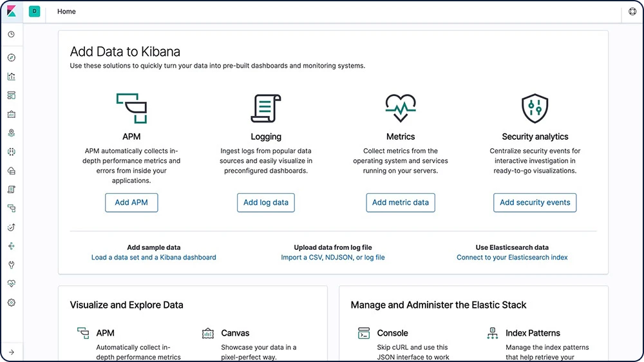The image size is (644, 362).
Task: Go to Dashboard via sidebar icon
Action: (12, 95)
